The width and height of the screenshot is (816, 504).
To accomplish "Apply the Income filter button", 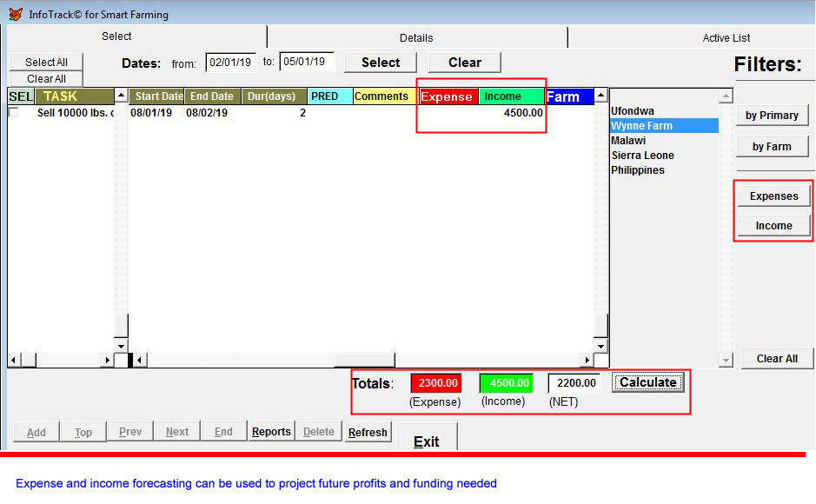I will (x=773, y=226).
